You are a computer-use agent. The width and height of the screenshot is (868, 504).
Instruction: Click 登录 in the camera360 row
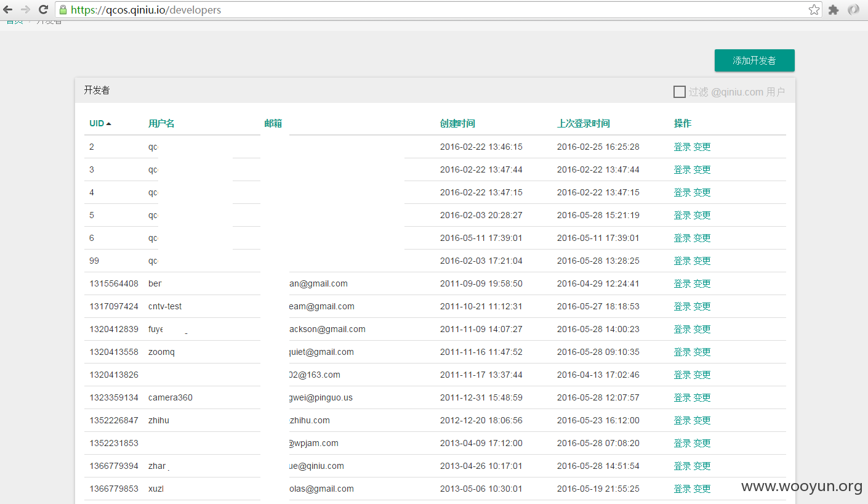pos(682,397)
